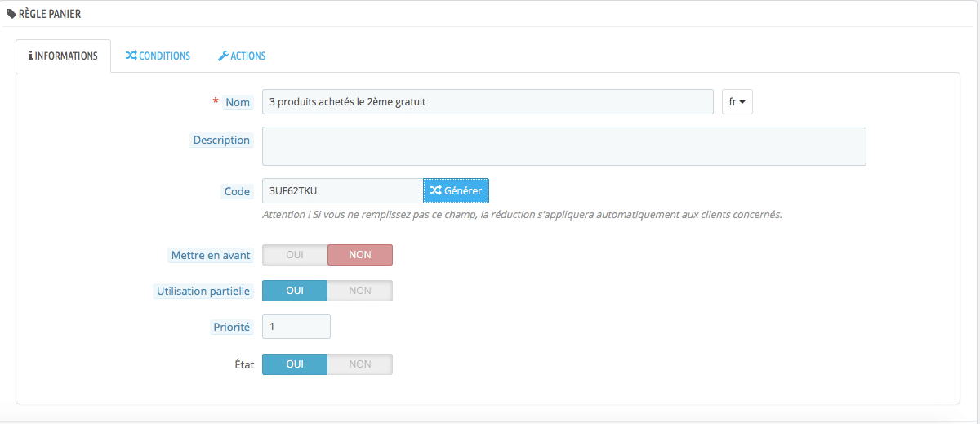This screenshot has width=980, height=424.
Task: Click the shuffle icon on Conditions tab
Action: [131, 56]
